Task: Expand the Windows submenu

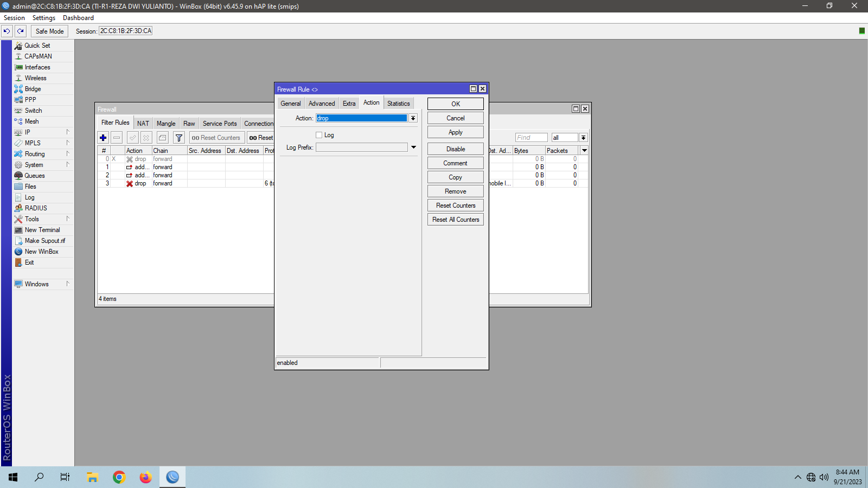Action: point(68,284)
